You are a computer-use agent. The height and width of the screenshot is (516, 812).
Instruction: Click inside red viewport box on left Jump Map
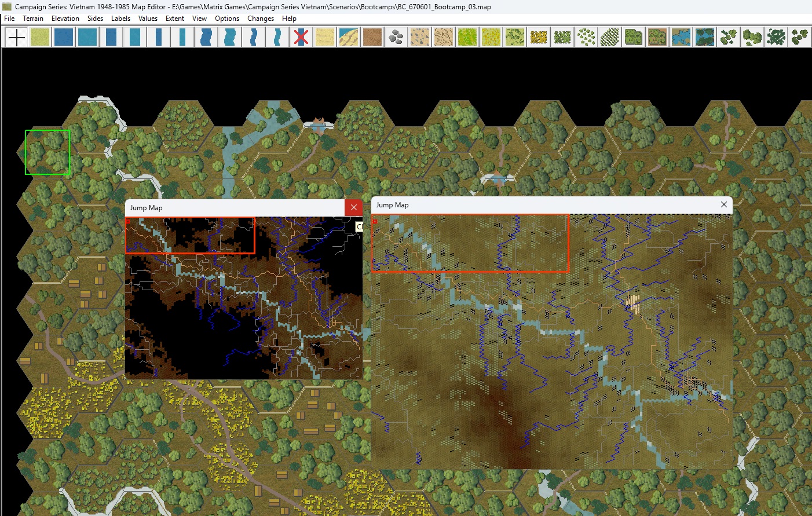190,236
